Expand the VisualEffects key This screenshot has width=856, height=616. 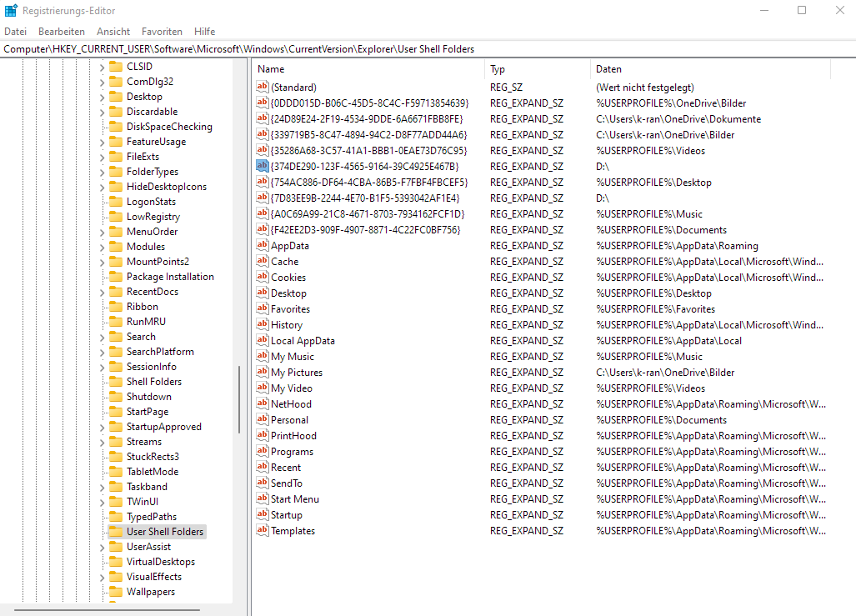click(102, 577)
